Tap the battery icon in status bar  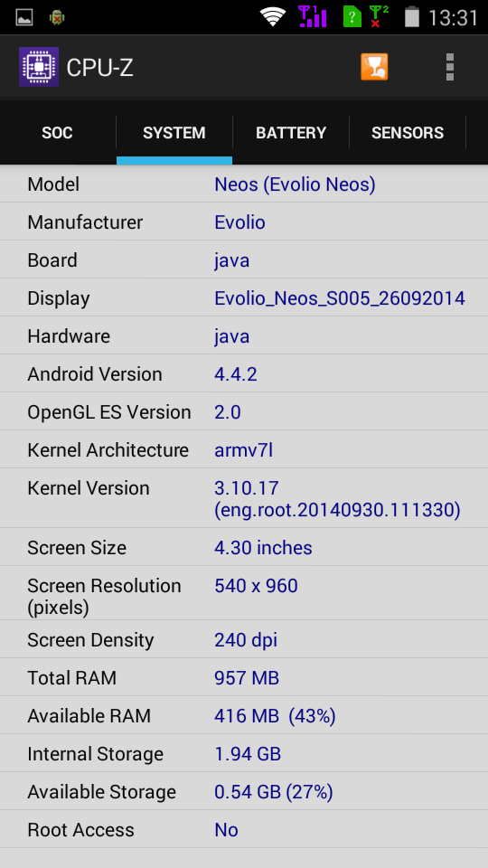pos(412,16)
